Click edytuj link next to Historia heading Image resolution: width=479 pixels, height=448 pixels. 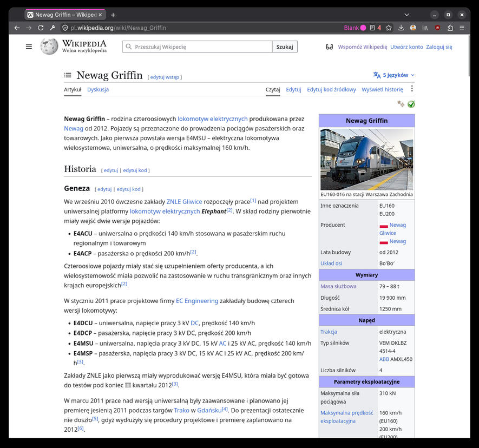coord(111,170)
